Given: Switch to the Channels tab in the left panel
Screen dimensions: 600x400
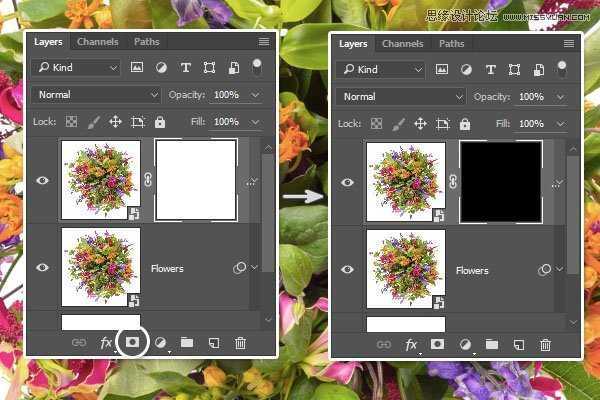Looking at the screenshot, I should coord(97,42).
